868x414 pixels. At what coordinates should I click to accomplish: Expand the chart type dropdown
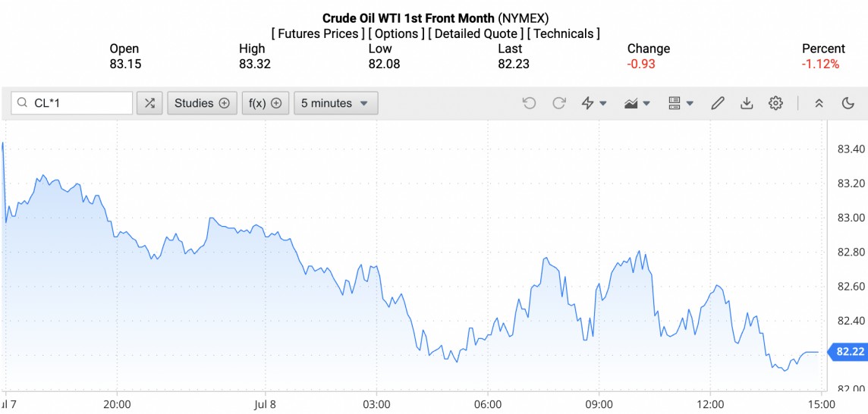point(636,103)
